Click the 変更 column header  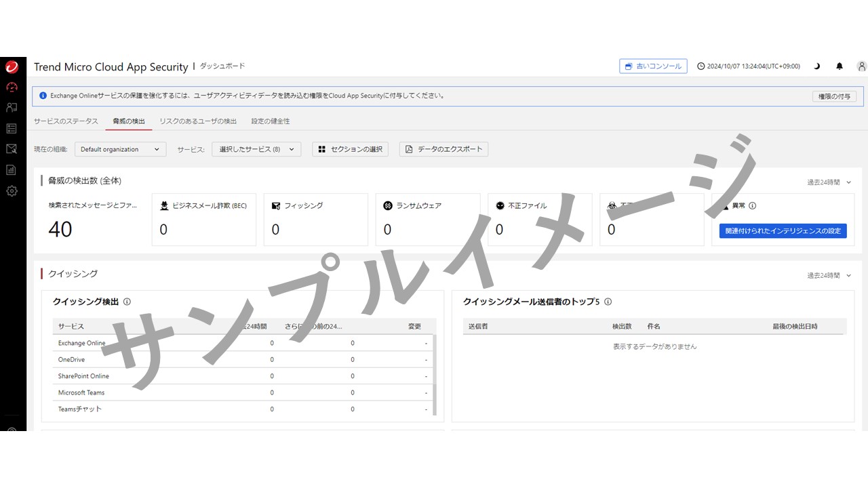coord(414,327)
